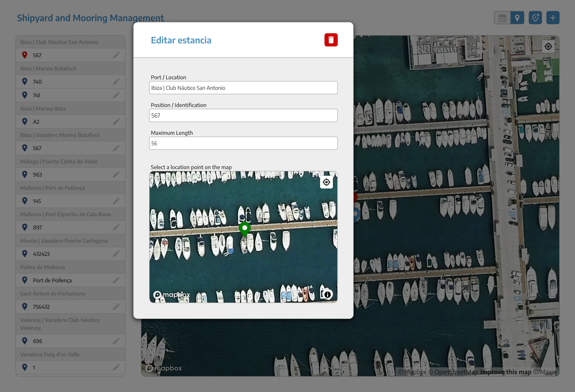Screen dimensions: 575x392
Task: Open mini map attribution info icon
Action: [x=327, y=294]
